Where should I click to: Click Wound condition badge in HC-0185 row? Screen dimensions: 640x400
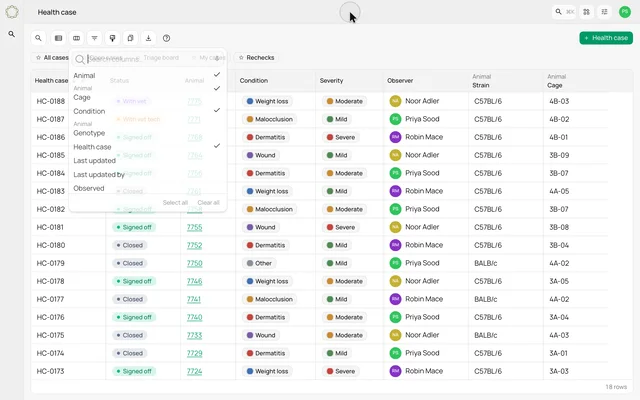pos(261,155)
